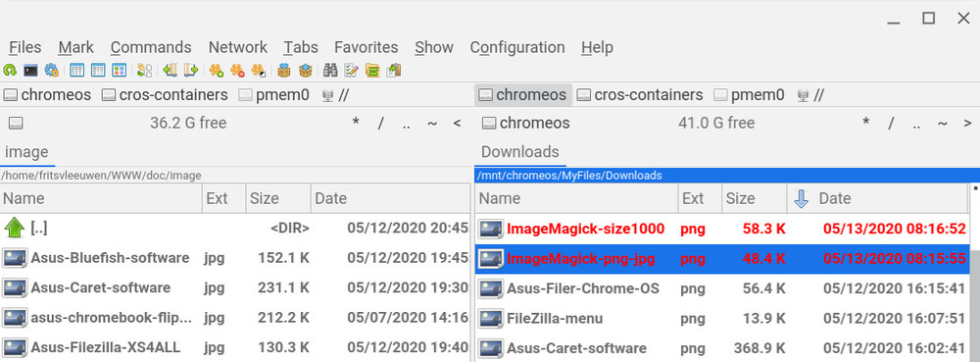The image size is (980, 362).
Task: Sort the right panel by Date column
Action: [x=877, y=199]
